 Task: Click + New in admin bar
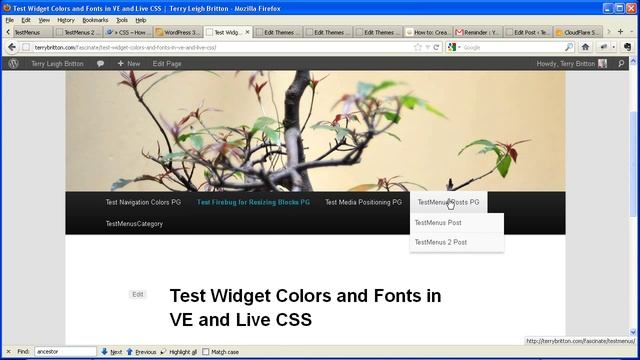click(x=129, y=64)
